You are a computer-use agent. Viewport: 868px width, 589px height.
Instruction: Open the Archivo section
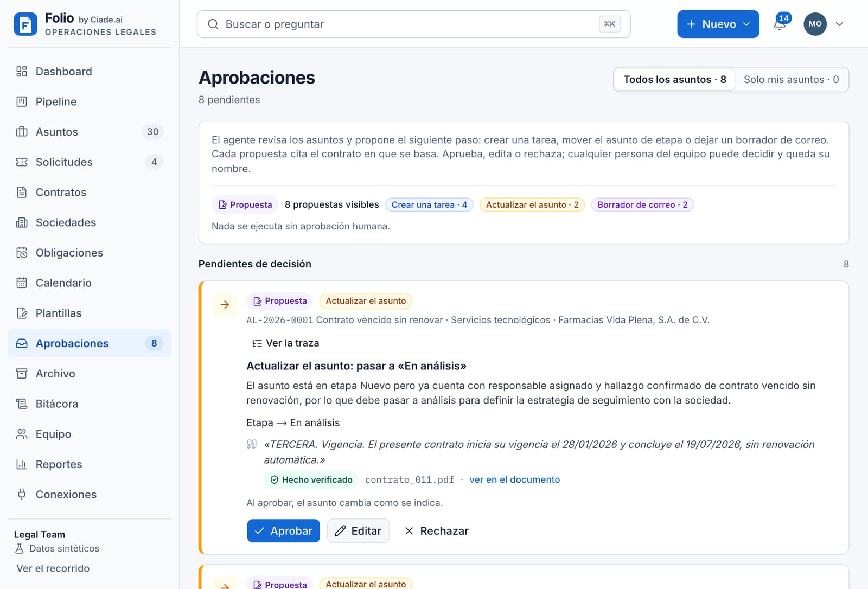point(90,374)
